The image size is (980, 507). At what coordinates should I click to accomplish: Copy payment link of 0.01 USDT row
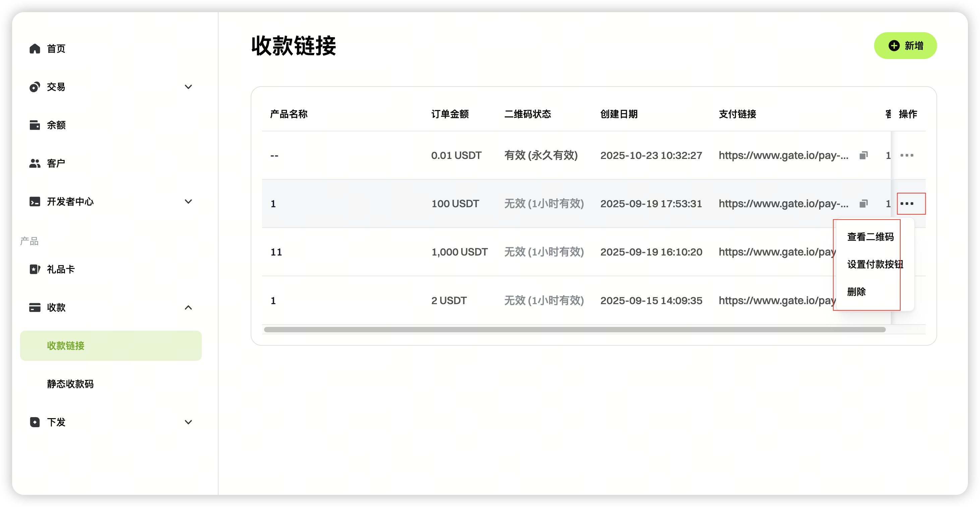pyautogui.click(x=864, y=155)
